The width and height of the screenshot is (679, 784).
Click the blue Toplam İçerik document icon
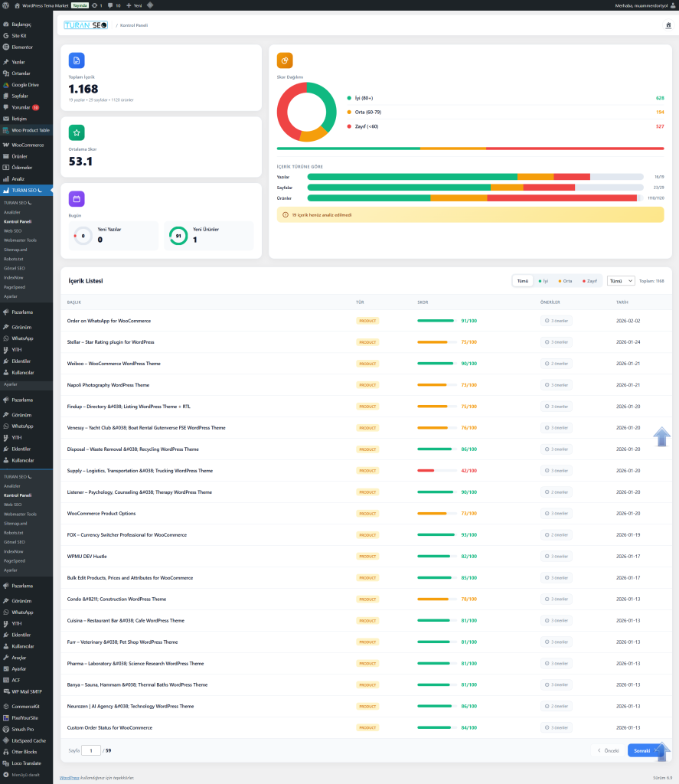click(77, 60)
